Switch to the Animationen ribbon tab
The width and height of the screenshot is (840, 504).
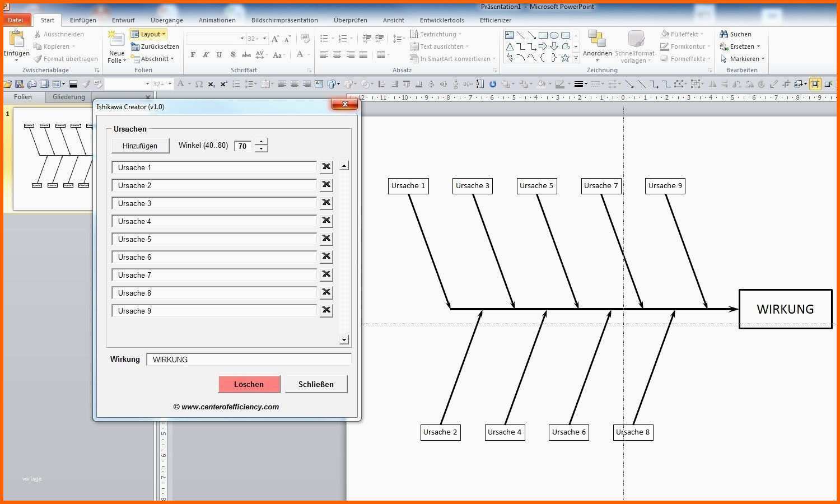pos(217,20)
